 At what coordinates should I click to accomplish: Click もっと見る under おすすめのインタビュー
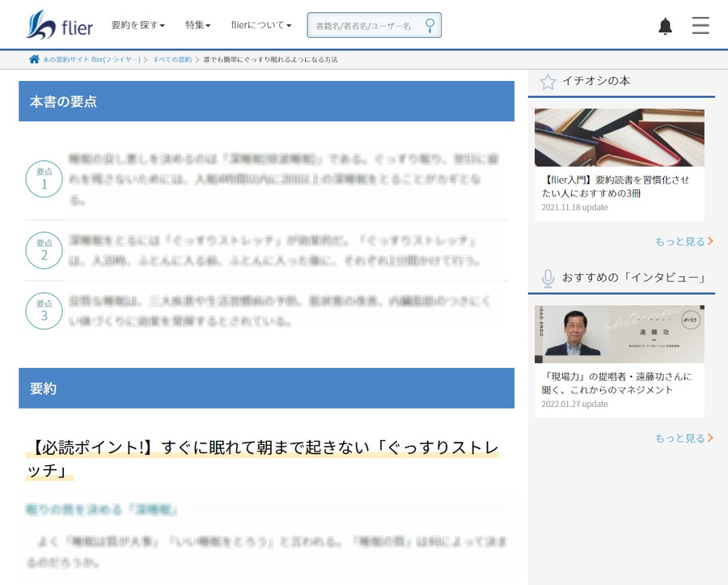point(684,439)
